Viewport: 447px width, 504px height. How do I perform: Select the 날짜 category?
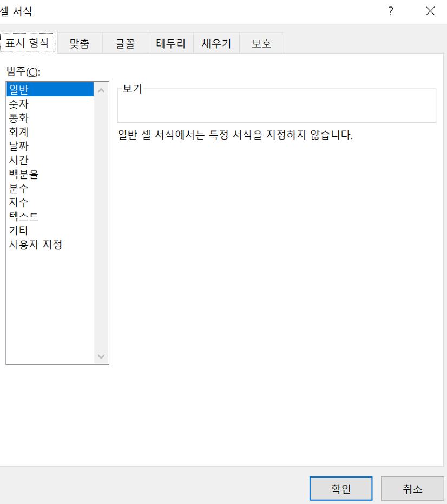coord(50,146)
